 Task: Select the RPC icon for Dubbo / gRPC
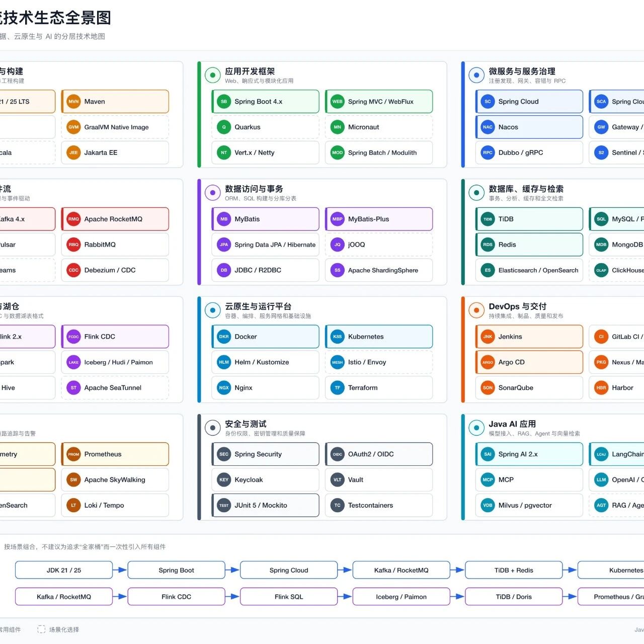point(488,153)
